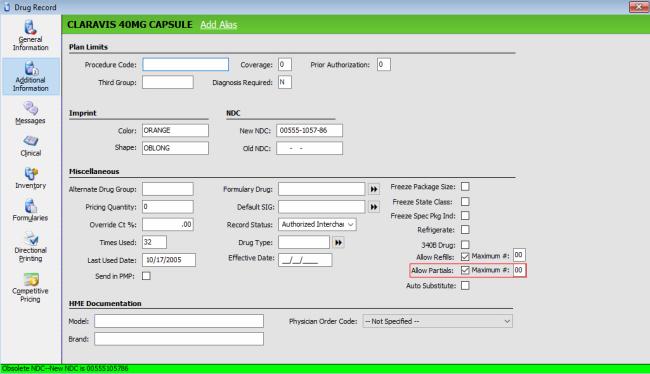Click the Pricing Quantity field
Screen dimensions: 650x374
pos(167,206)
